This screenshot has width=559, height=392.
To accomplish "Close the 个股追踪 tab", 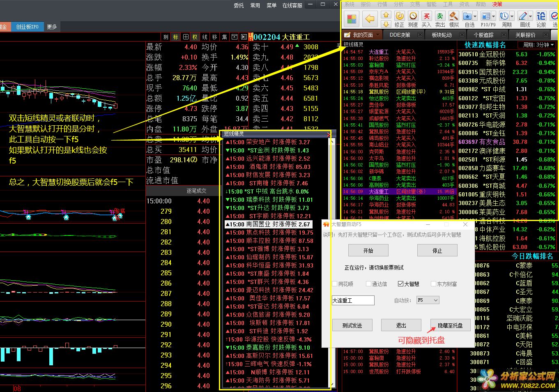I will 504,35.
